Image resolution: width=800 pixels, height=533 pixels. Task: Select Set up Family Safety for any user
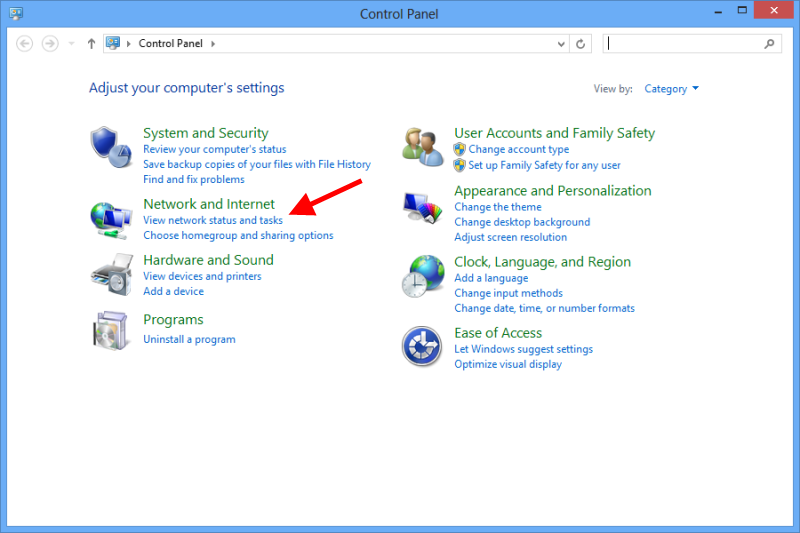click(x=544, y=165)
